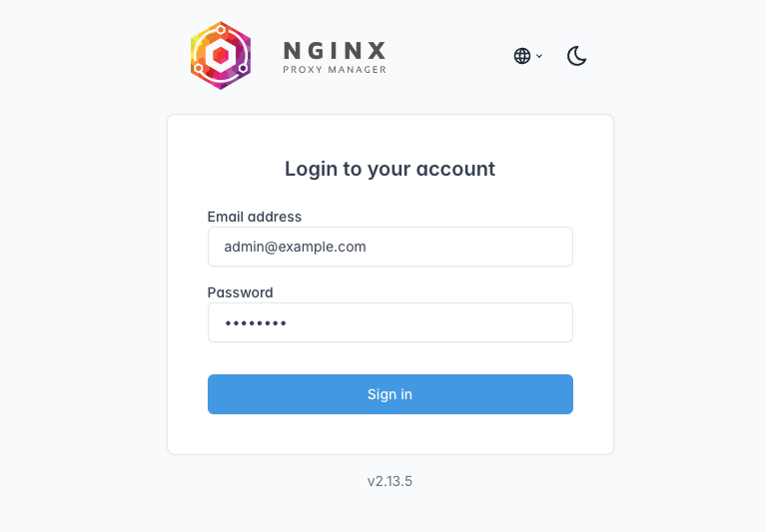Click the blue Sign in button
This screenshot has width=766, height=532.
pyautogui.click(x=390, y=394)
